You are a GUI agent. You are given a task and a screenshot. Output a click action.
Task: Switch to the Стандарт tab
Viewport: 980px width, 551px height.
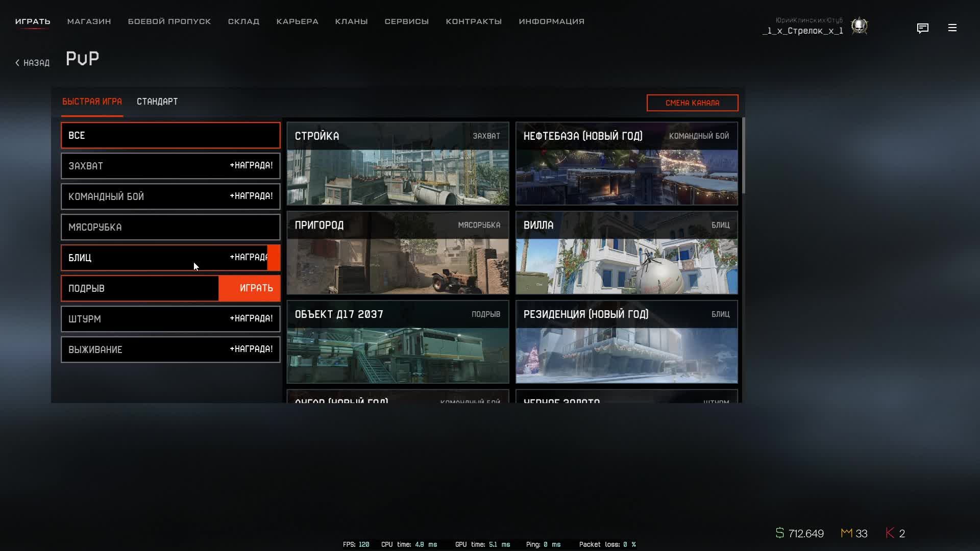157,102
